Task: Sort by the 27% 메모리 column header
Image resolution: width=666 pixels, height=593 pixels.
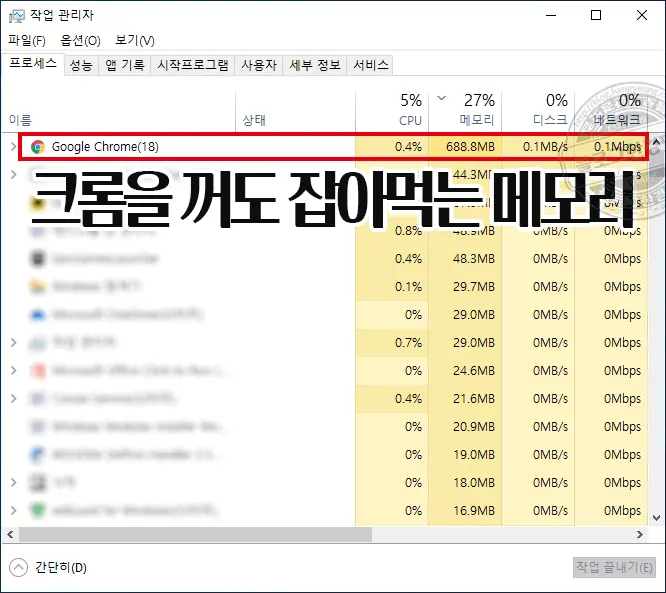Action: pyautogui.click(x=465, y=111)
